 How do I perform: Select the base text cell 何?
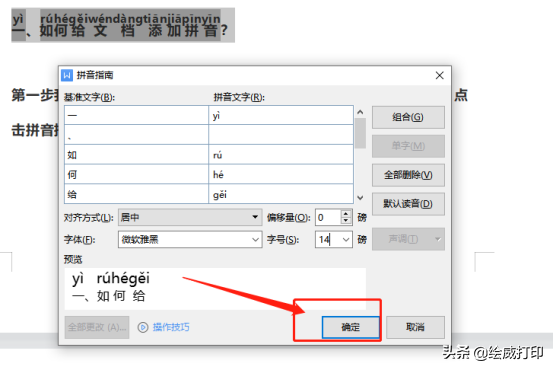pos(136,174)
